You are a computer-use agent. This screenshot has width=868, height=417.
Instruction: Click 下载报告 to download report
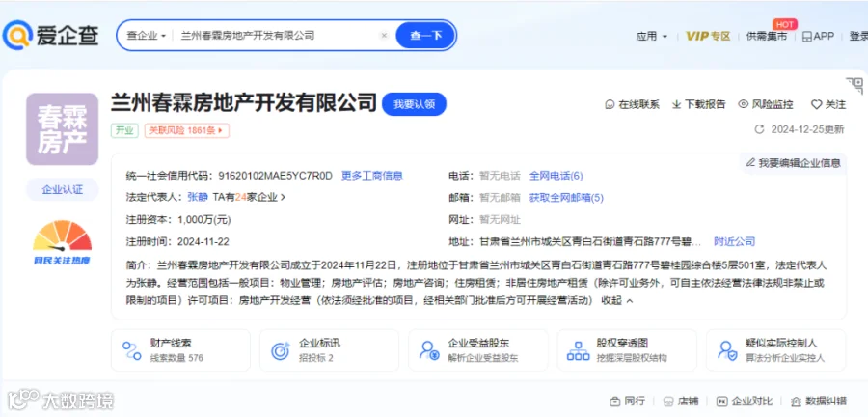698,104
